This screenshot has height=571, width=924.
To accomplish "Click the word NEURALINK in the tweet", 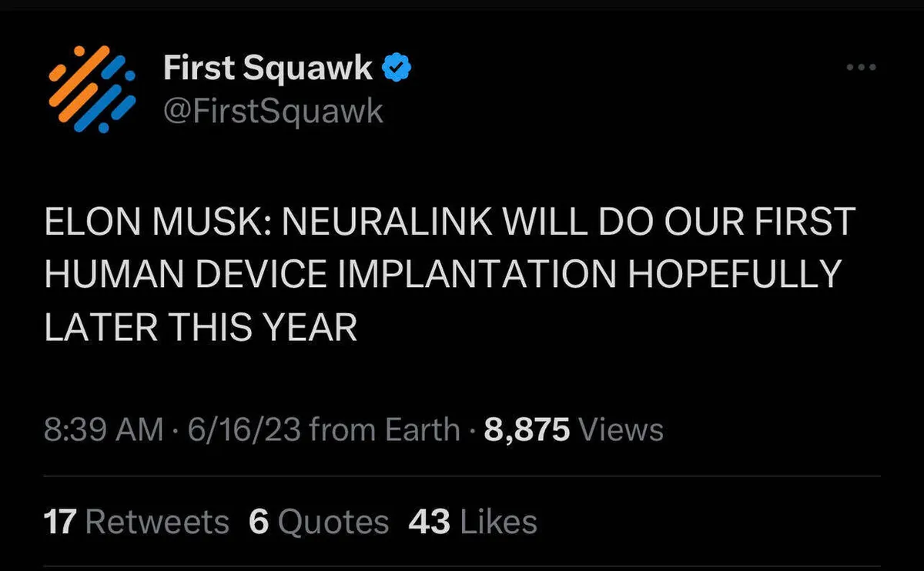I will tap(387, 222).
